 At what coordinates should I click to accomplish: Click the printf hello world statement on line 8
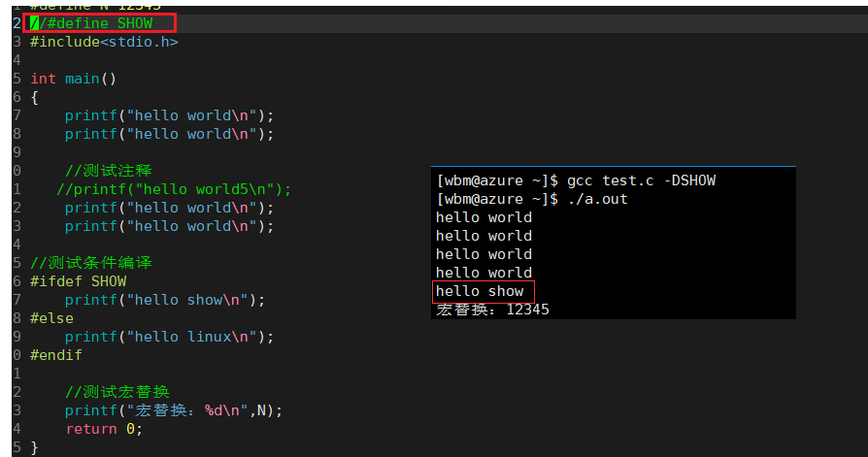(x=169, y=134)
